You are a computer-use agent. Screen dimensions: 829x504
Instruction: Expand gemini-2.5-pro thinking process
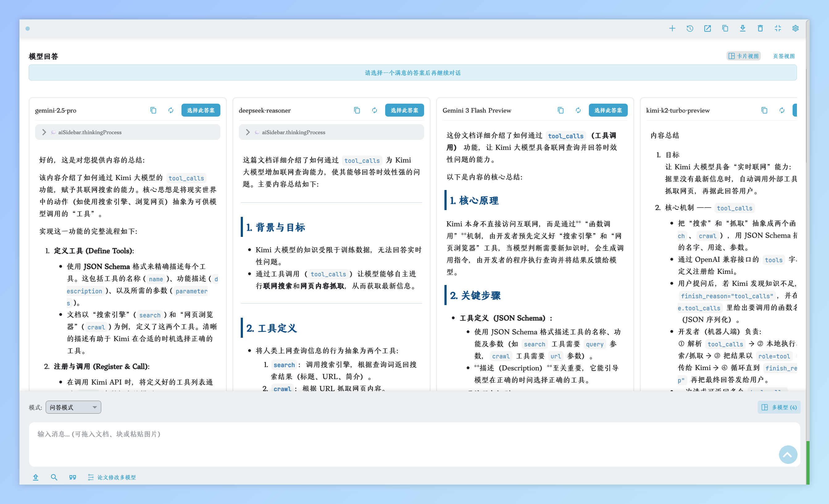[44, 132]
